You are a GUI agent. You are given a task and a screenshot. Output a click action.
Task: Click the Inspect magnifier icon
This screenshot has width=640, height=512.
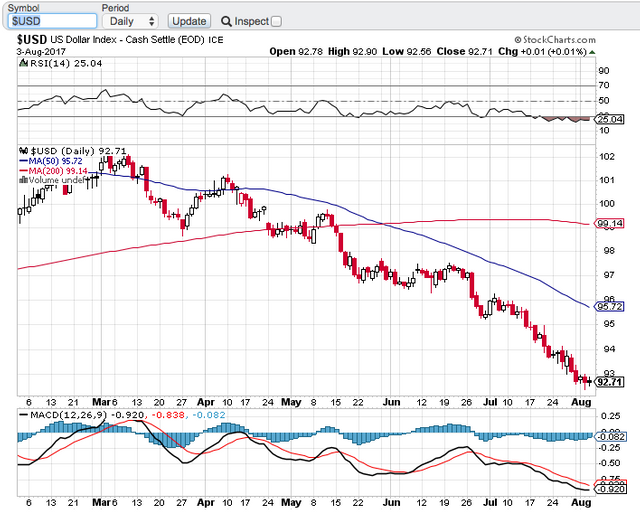coord(226,21)
